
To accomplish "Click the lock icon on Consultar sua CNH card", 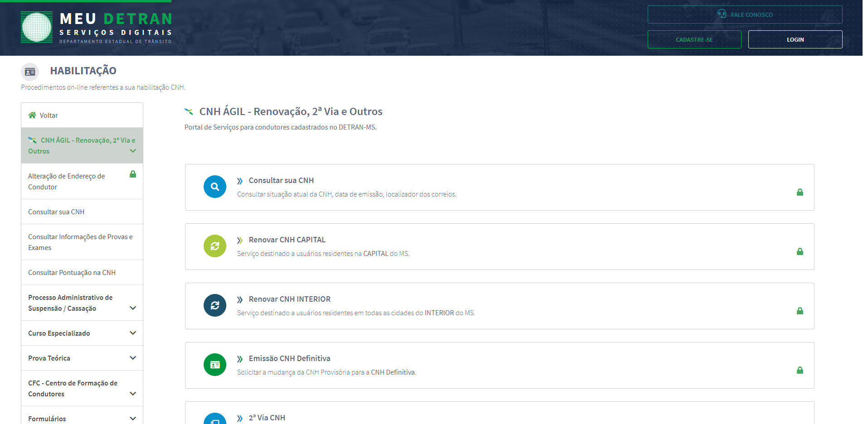I will [800, 192].
